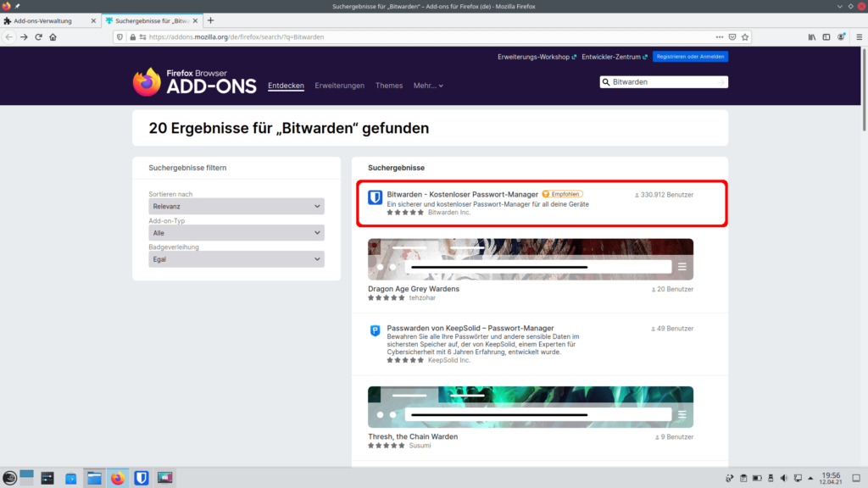This screenshot has width=868, height=488.
Task: Open the Library toolbar icon
Action: (x=811, y=37)
